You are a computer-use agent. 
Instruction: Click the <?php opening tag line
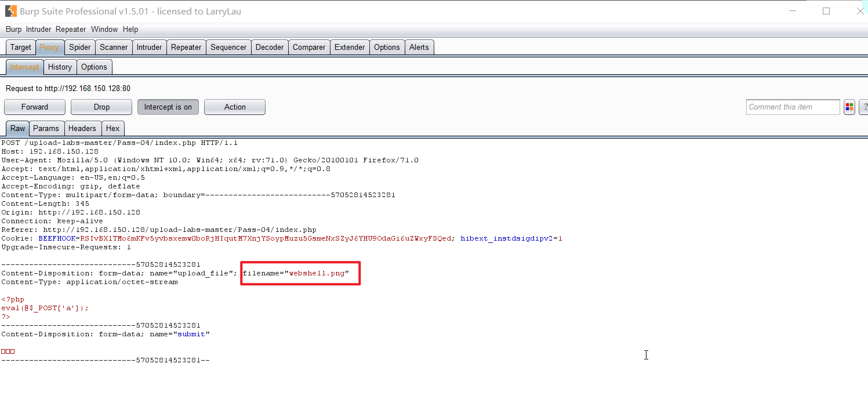(x=13, y=299)
